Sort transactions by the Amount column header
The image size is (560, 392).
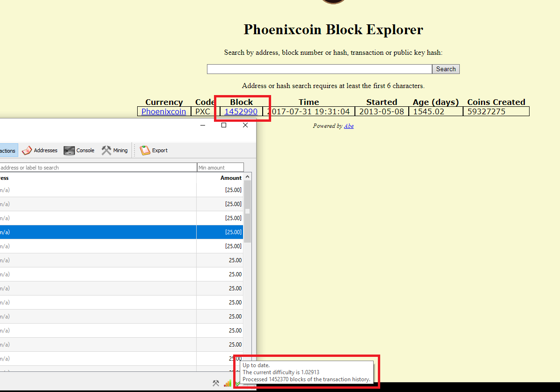231,178
